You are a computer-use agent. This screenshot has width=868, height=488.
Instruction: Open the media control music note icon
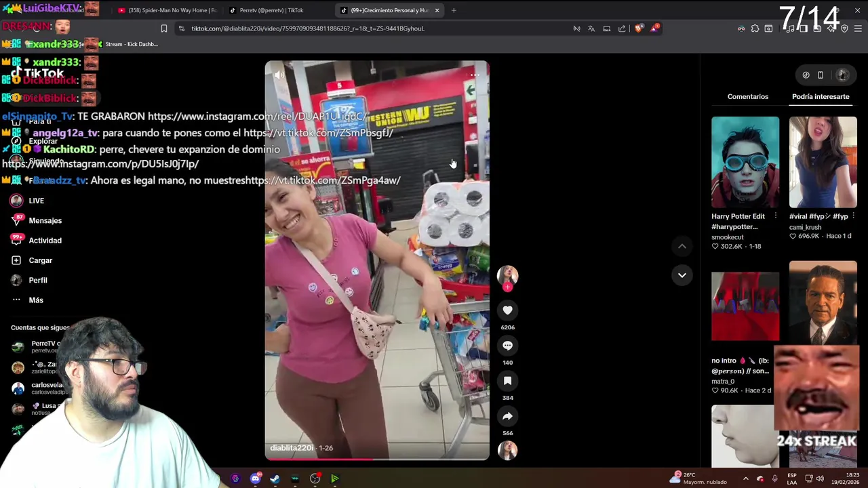[x=790, y=28]
